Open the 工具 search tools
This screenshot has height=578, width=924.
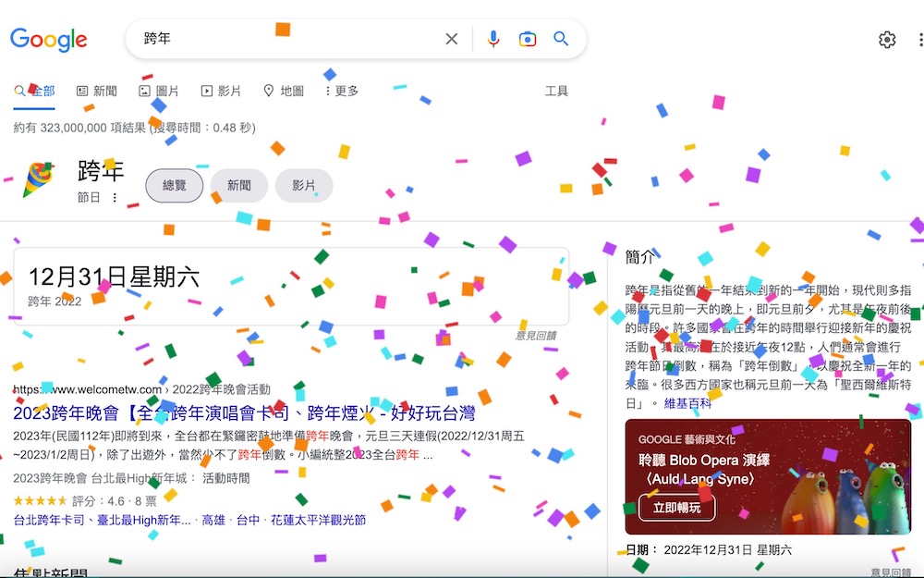click(555, 91)
